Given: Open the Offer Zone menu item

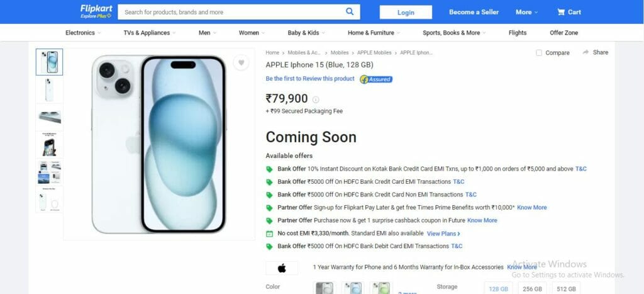Looking at the screenshot, I should pyautogui.click(x=563, y=33).
